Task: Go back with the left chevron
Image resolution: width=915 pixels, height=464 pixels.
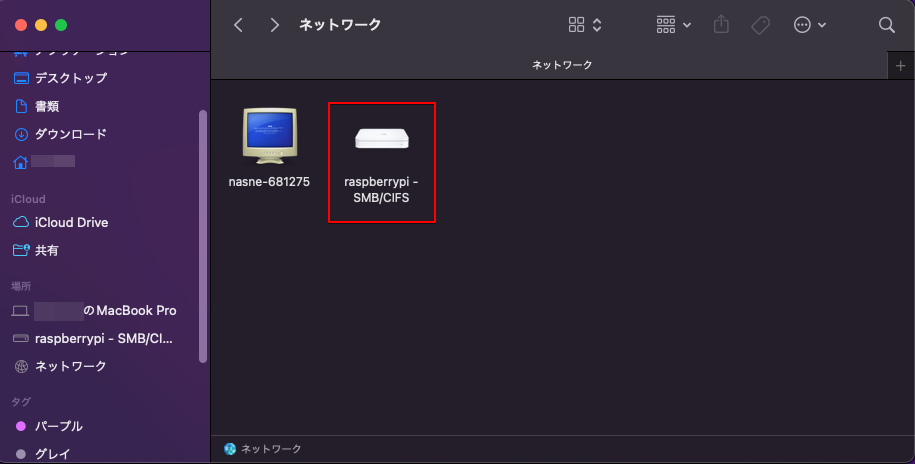Action: pyautogui.click(x=238, y=25)
